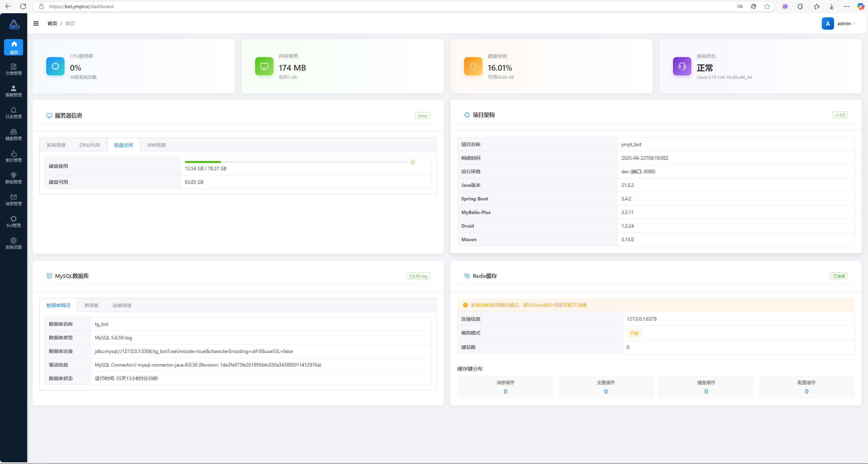The height and width of the screenshot is (464, 868).
Task: Switch to JVM信息 tab
Action: tap(156, 145)
